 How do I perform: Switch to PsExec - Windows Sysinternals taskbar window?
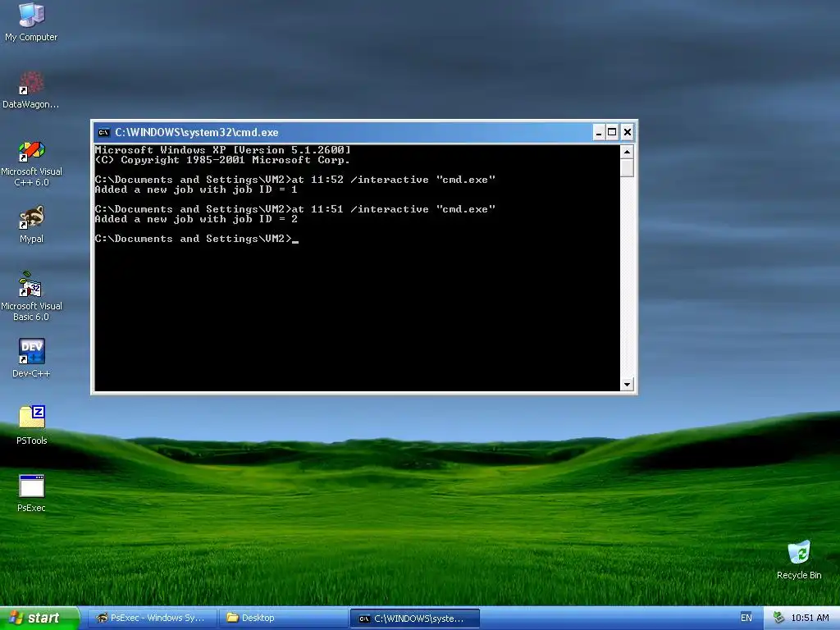[x=153, y=619]
